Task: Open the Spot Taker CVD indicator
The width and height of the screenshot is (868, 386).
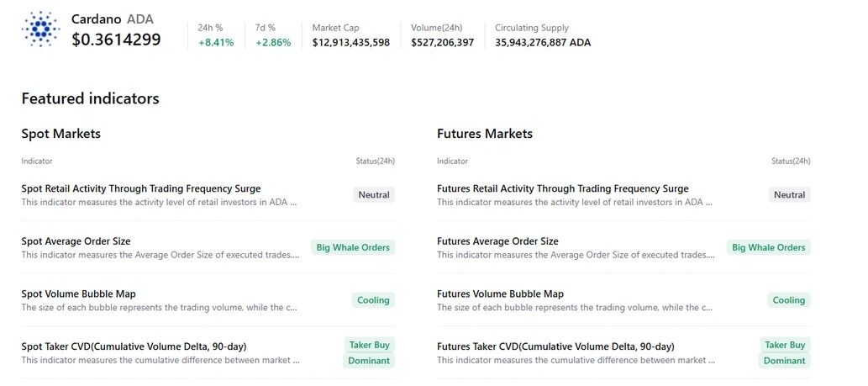Action: pos(134,346)
